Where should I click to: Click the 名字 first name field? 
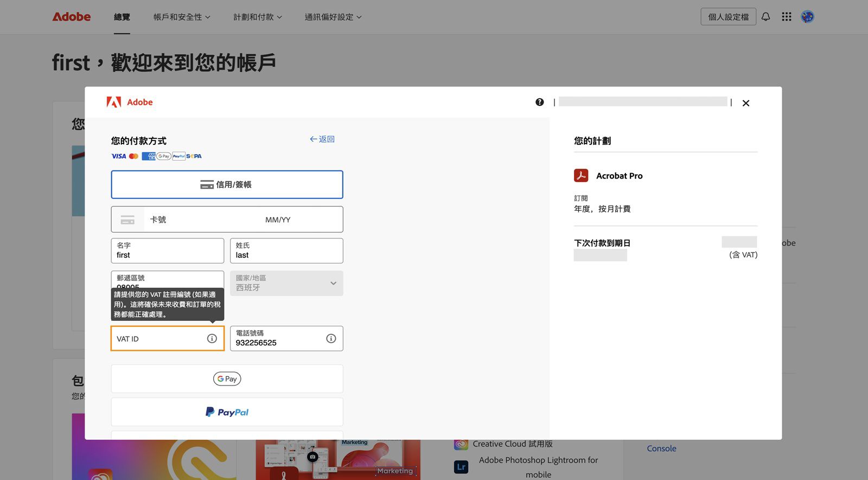click(167, 251)
